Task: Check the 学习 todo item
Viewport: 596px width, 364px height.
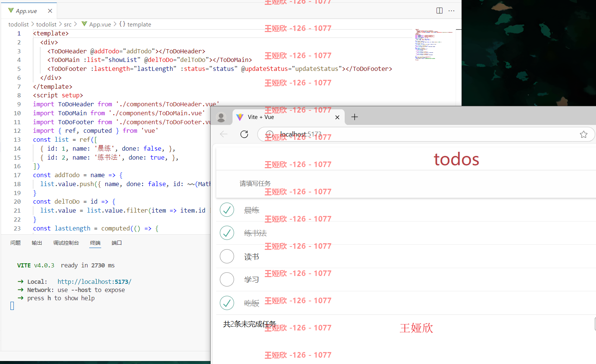Action: [227, 279]
